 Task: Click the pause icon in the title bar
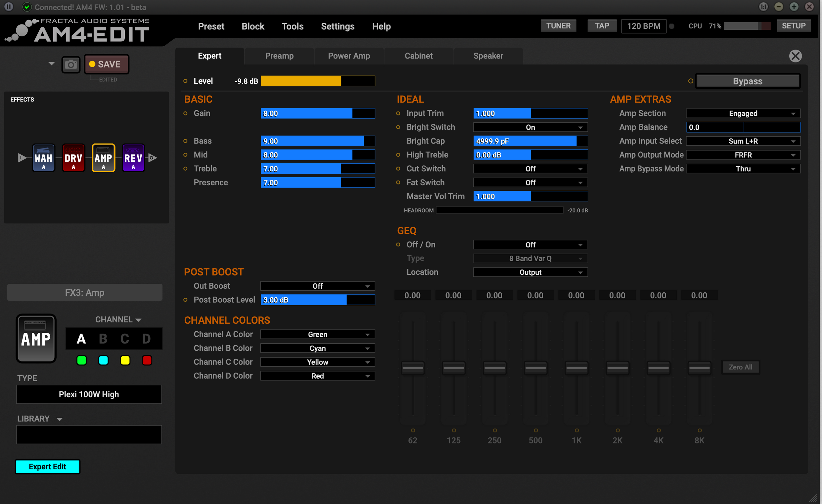[9, 7]
